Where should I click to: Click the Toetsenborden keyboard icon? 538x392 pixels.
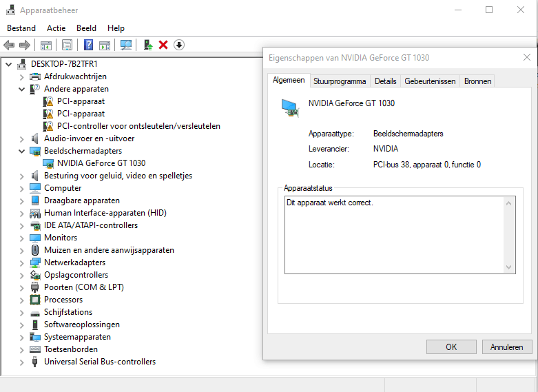tap(35, 349)
